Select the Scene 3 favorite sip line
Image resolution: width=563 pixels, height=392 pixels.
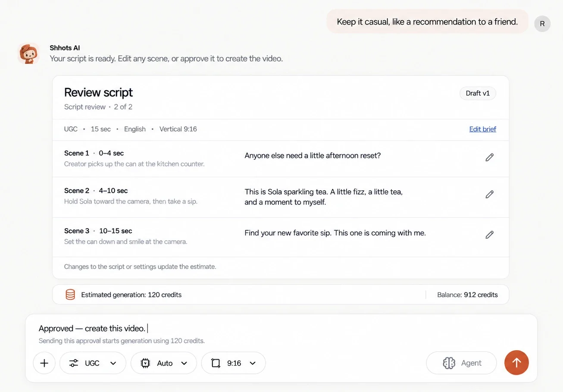(335, 233)
